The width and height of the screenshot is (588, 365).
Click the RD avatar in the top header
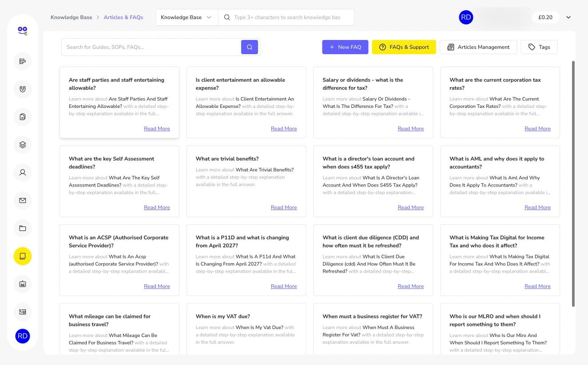[x=466, y=17]
